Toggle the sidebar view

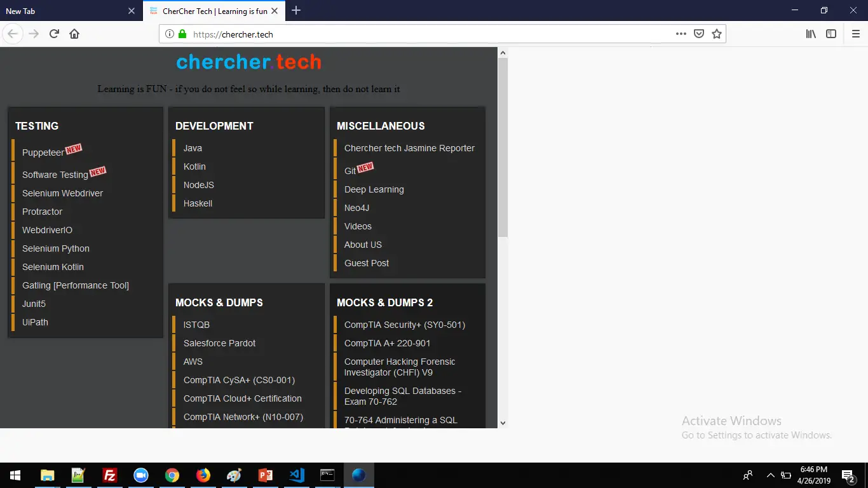click(x=831, y=34)
